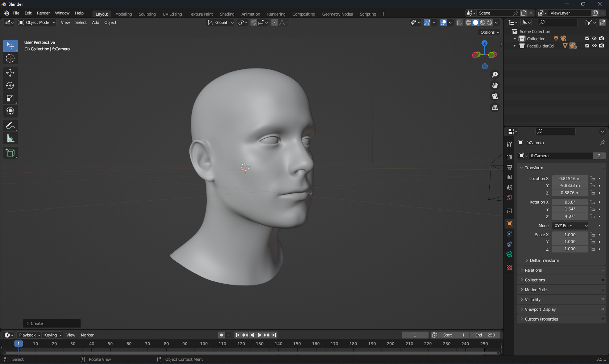
Task: Select the Rotate tool
Action: coord(10,85)
